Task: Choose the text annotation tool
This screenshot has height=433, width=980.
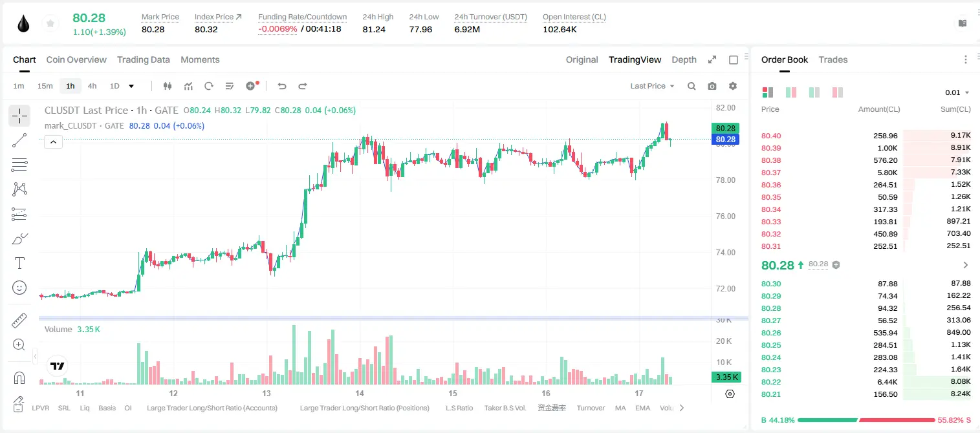Action: (x=19, y=263)
